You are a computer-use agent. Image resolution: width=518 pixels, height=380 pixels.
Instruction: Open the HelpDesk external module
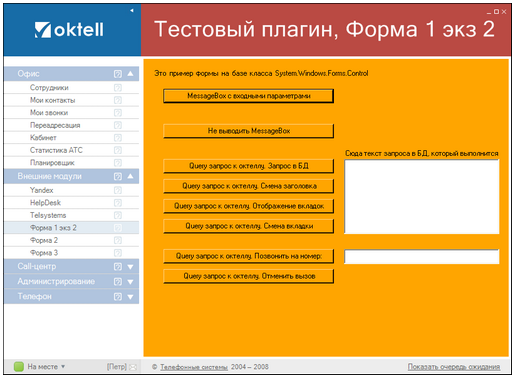pos(72,203)
